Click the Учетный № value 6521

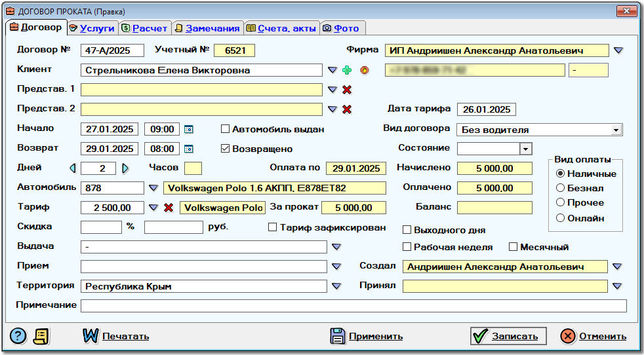click(235, 50)
